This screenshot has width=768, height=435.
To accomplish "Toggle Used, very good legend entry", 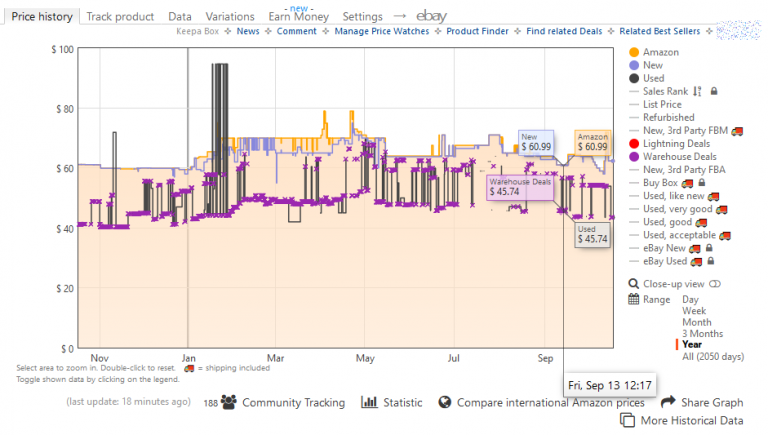I will (677, 209).
